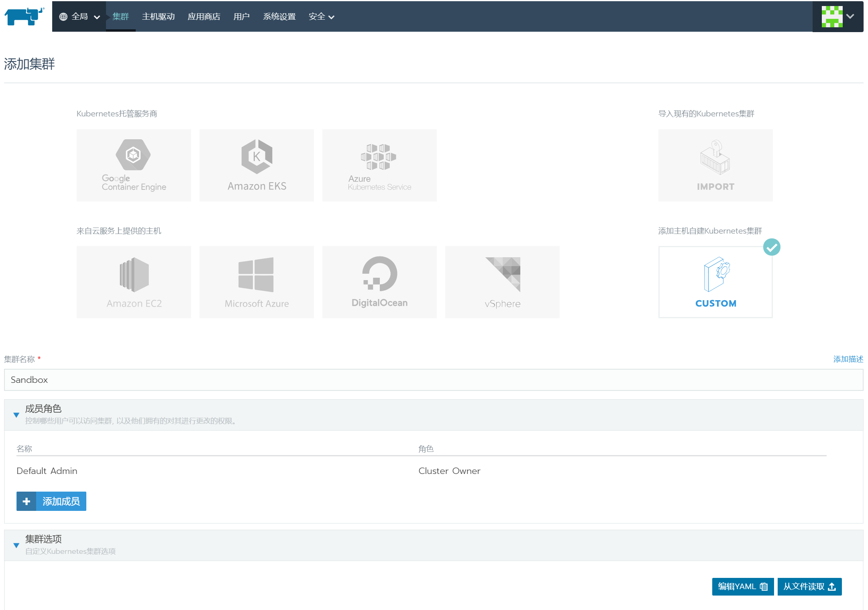Click the 添加成员 button
This screenshot has height=610, width=868.
click(x=51, y=501)
